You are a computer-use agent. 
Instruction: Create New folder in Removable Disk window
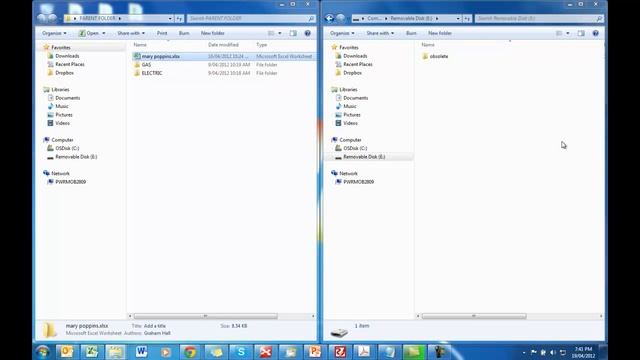point(440,33)
